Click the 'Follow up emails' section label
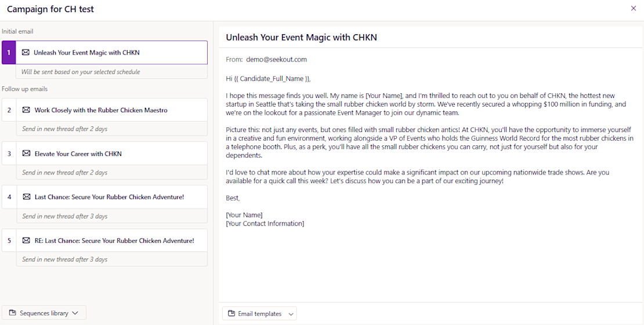This screenshot has width=644, height=325. 24,89
